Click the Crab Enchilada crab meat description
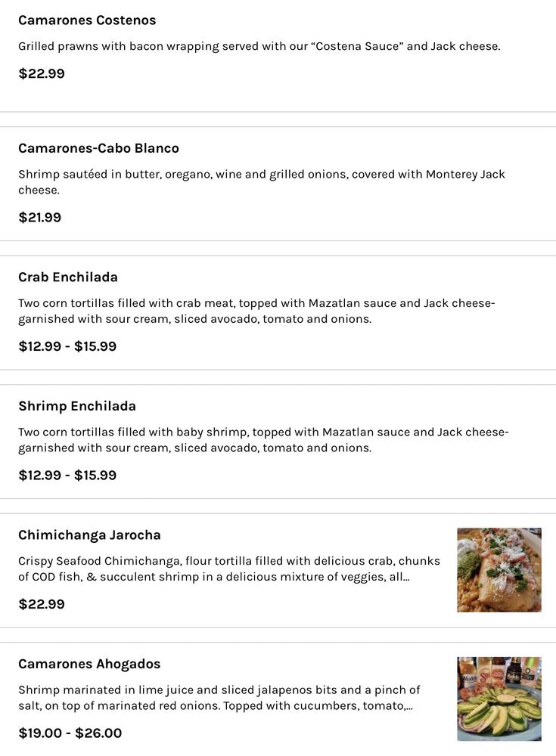This screenshot has width=556, height=756. tap(256, 311)
